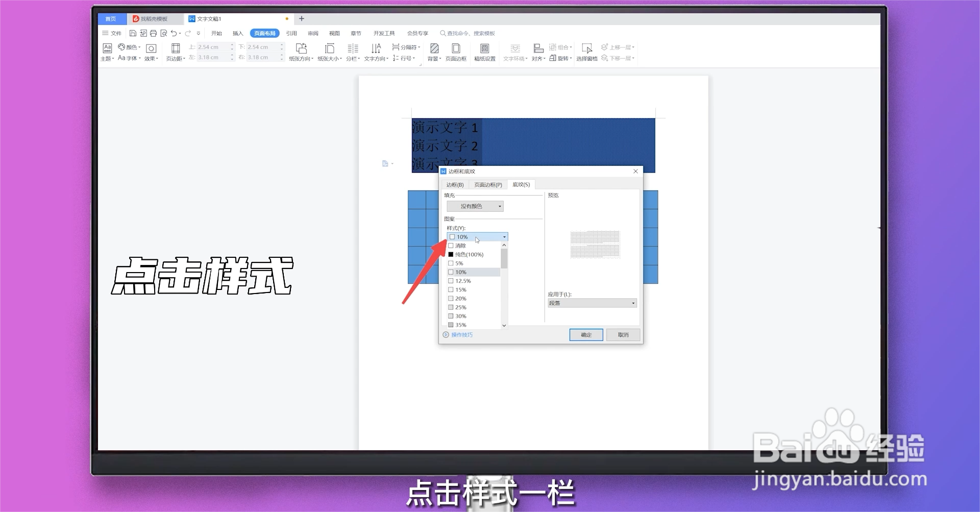This screenshot has height=512, width=980.
Task: Open 行号 line numbers tool
Action: [404, 58]
